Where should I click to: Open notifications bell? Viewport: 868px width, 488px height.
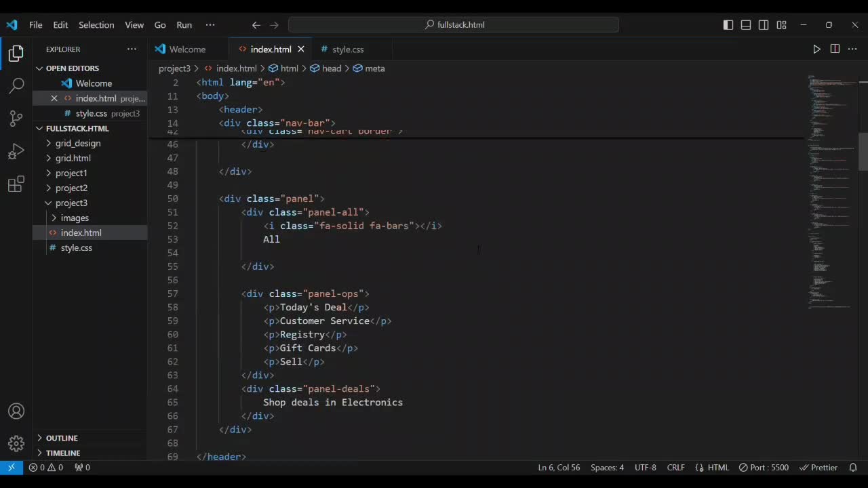coord(853,467)
